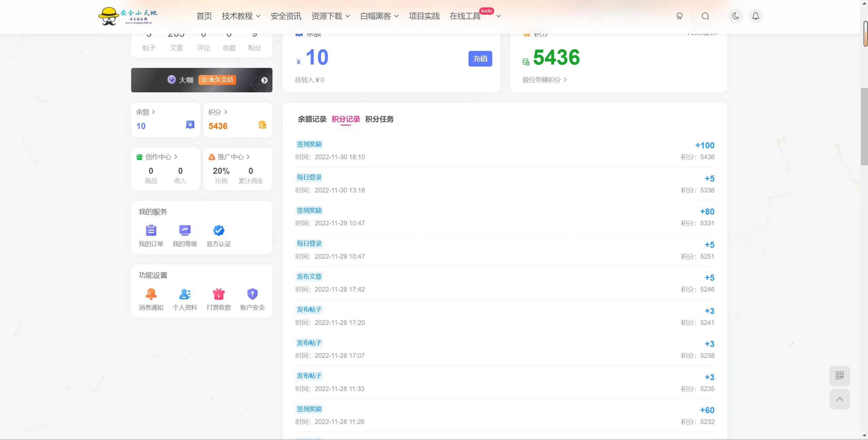
Task: Click the +60 points value
Action: 707,410
